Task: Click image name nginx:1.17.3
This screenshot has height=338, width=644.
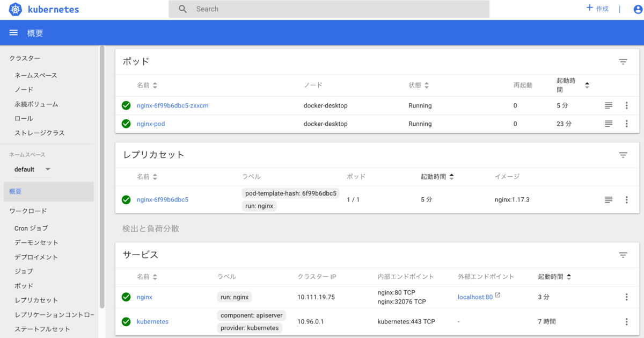Action: click(x=512, y=200)
